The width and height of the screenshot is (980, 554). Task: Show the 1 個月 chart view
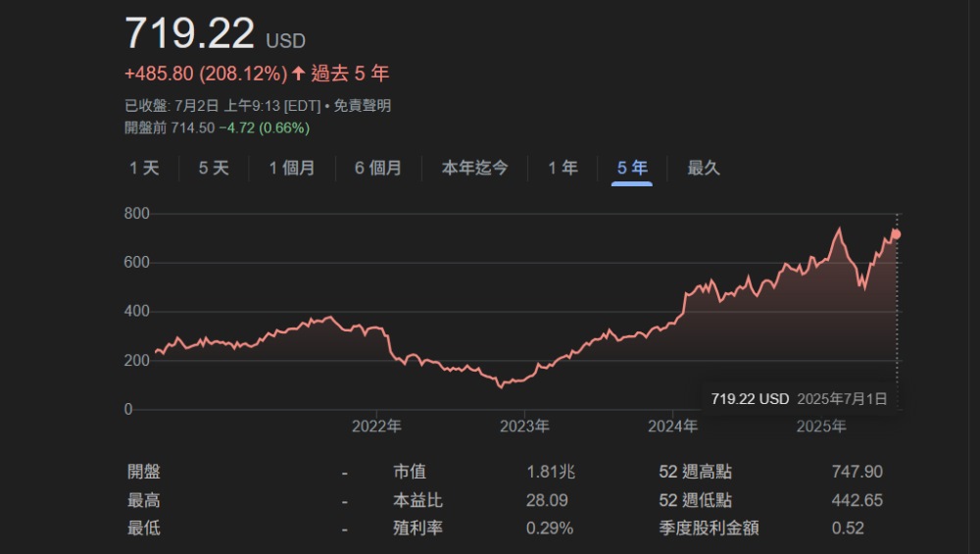click(292, 168)
